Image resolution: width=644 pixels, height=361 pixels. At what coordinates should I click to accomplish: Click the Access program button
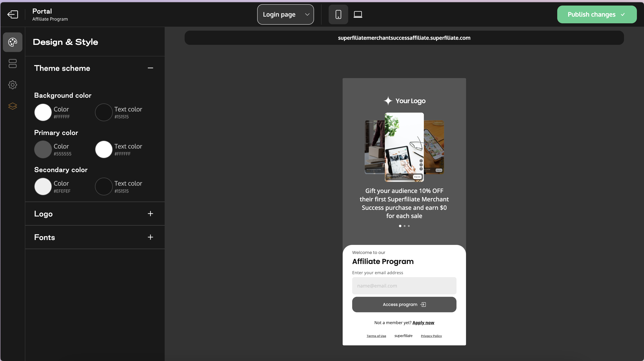click(404, 304)
